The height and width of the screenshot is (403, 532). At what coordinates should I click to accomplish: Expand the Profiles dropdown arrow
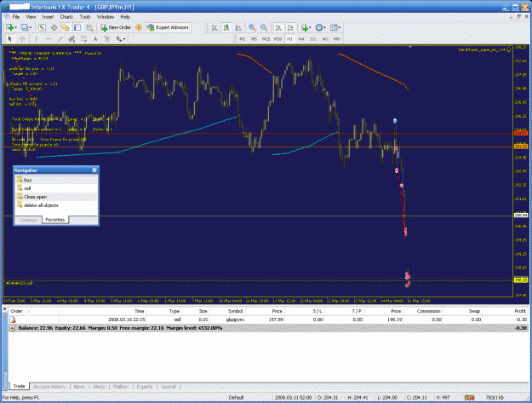pos(30,28)
